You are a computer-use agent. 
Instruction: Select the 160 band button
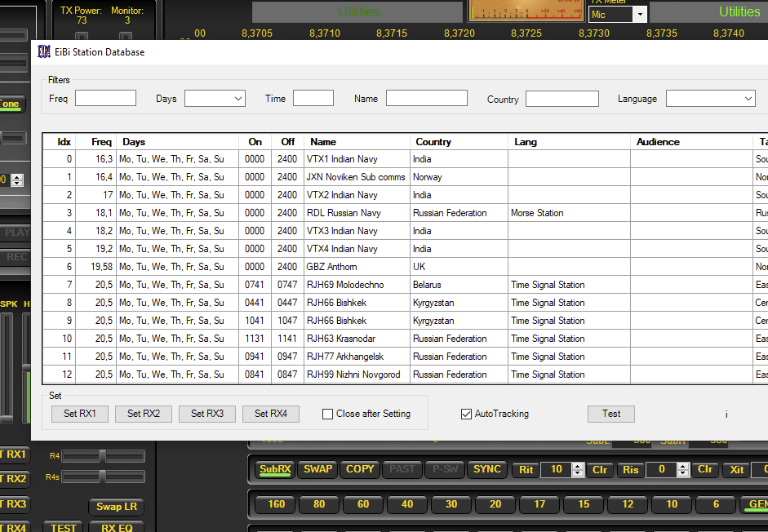(x=277, y=504)
